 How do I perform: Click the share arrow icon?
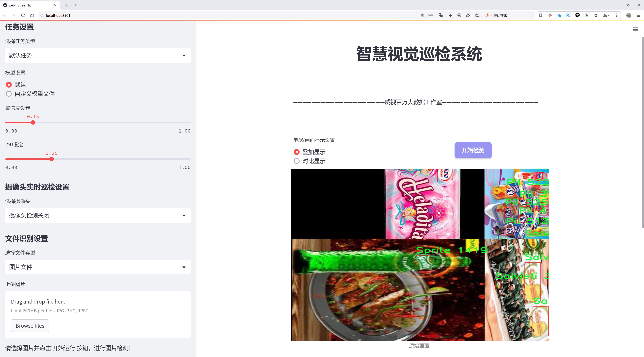[468, 15]
